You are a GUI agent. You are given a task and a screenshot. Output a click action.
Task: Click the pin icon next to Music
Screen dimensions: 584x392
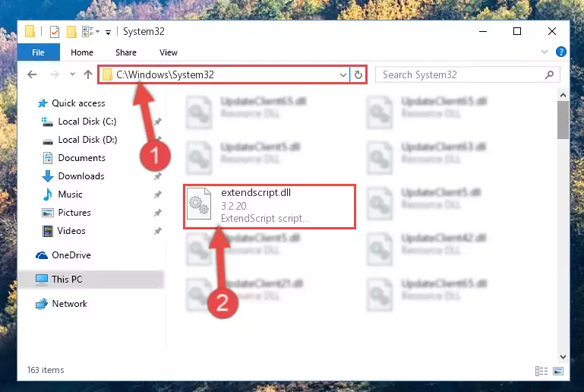coord(158,194)
